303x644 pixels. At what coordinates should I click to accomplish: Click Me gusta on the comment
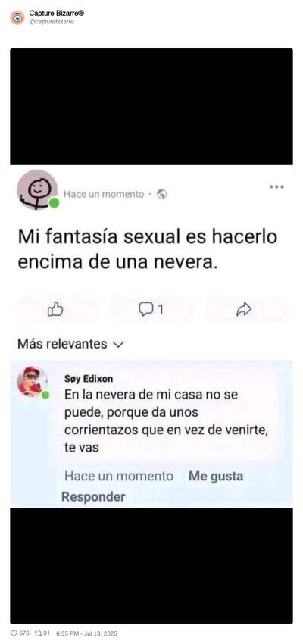pos(216,477)
